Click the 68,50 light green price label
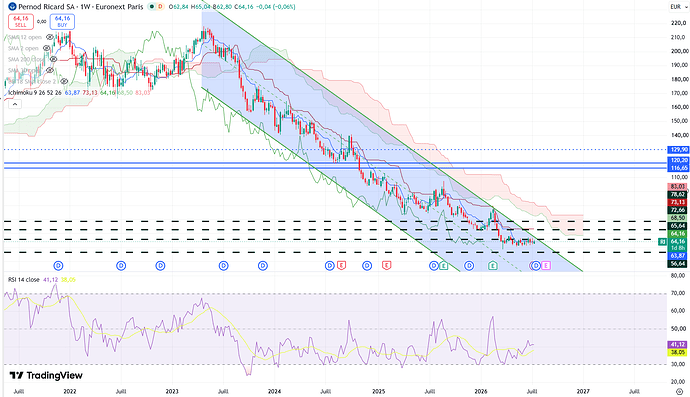The image size is (690, 397). tap(678, 218)
